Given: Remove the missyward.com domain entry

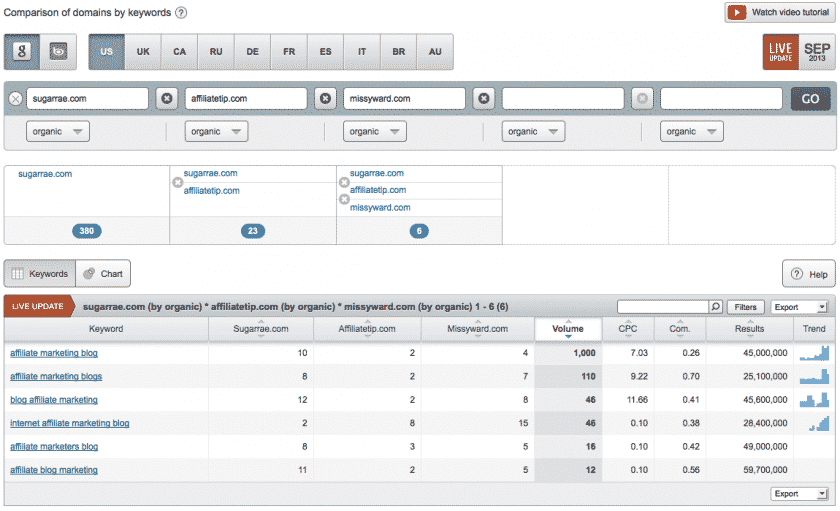Looking at the screenshot, I should pyautogui.click(x=325, y=99).
